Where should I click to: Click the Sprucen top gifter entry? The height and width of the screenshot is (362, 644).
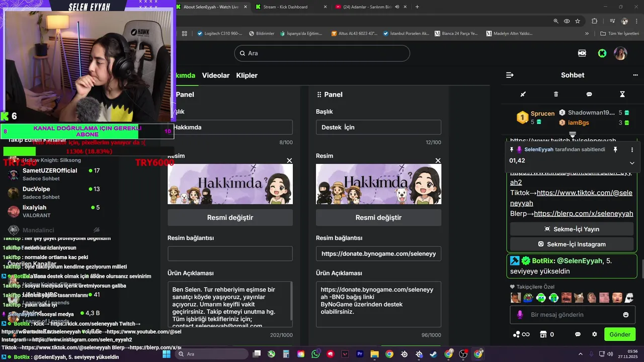(x=536, y=118)
